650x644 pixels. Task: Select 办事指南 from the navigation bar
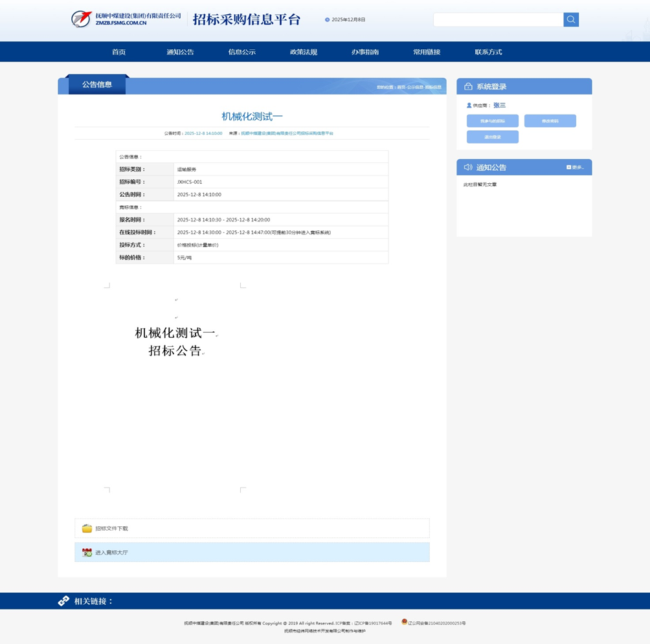365,52
